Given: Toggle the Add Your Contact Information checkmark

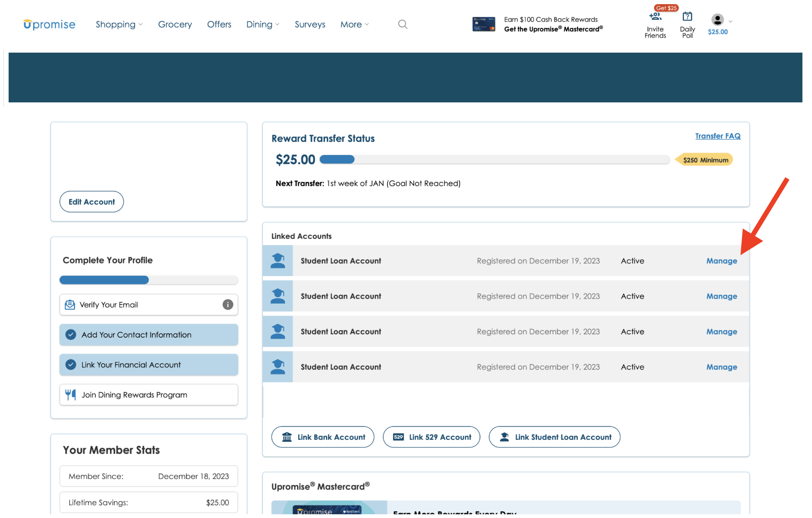Looking at the screenshot, I should click(71, 335).
